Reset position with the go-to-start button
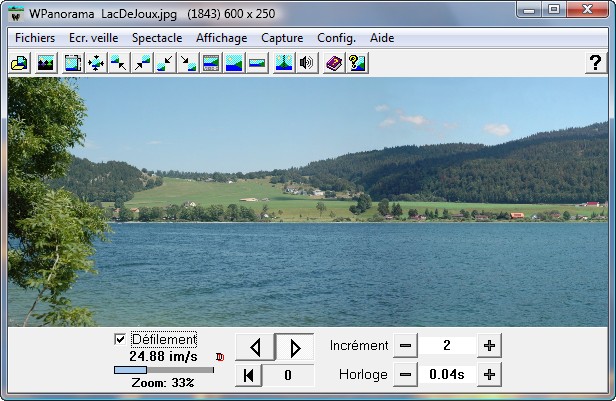The image size is (616, 401). click(247, 375)
